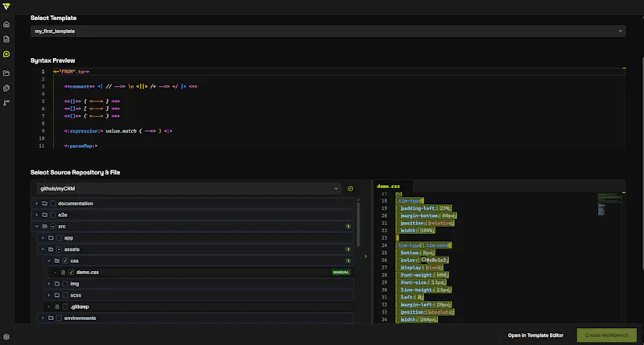This screenshot has width=644, height=345.
Task: Open the Home page from sidebar
Action: (x=6, y=24)
